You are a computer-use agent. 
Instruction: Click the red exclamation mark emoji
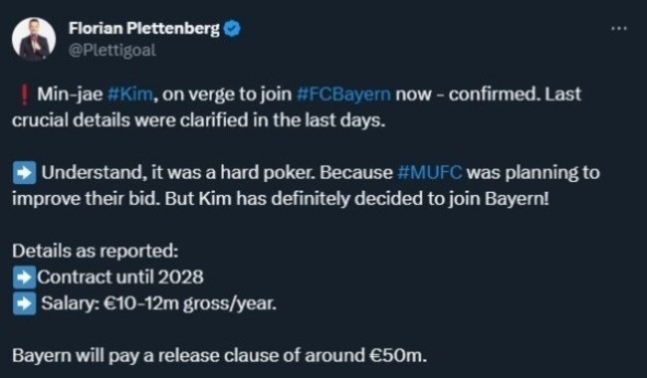24,94
